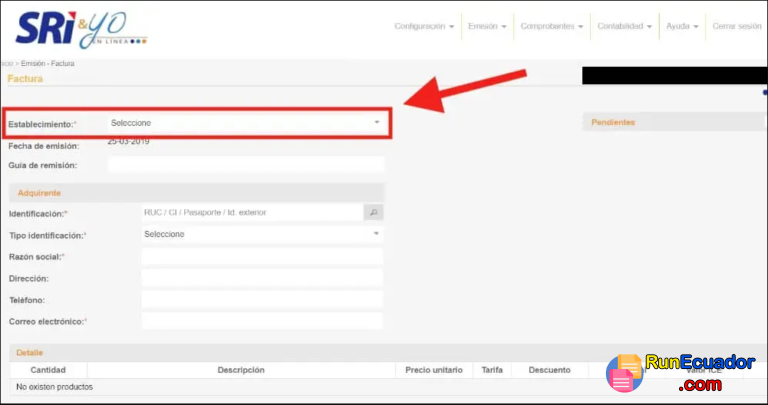Click the emission date 25-03-2019
This screenshot has width=768, height=405.
pyautogui.click(x=129, y=142)
